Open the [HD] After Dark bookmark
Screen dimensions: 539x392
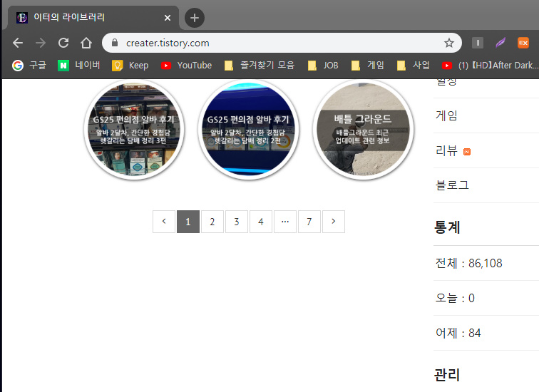pos(490,65)
